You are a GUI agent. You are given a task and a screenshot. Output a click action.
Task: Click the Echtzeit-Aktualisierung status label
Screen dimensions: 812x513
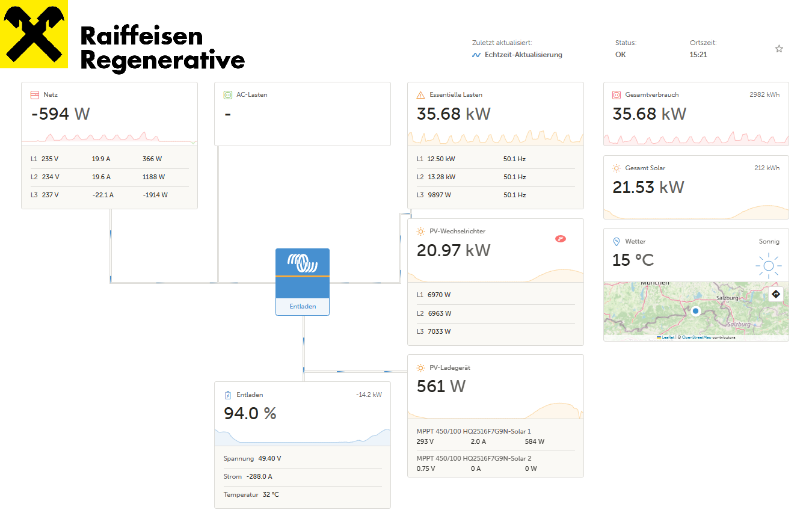(x=523, y=55)
